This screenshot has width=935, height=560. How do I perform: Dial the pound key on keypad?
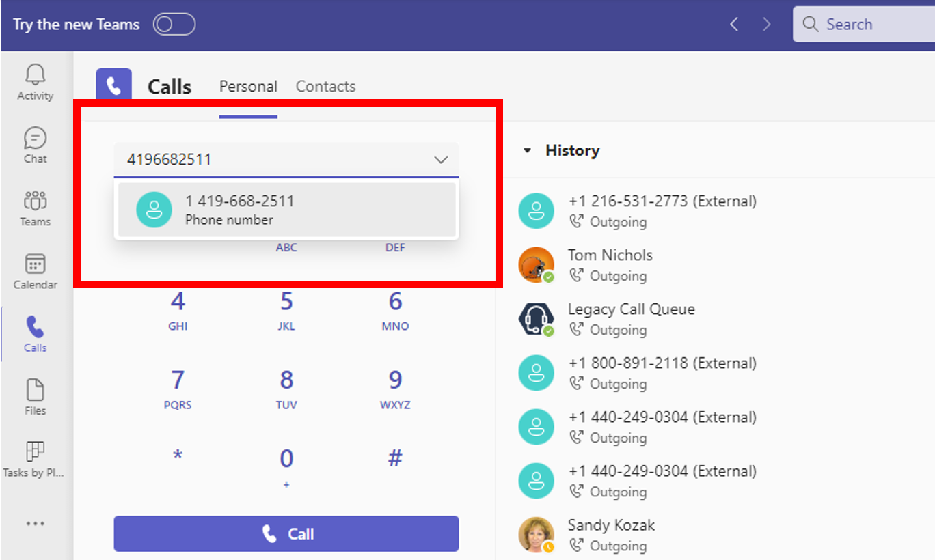[395, 458]
